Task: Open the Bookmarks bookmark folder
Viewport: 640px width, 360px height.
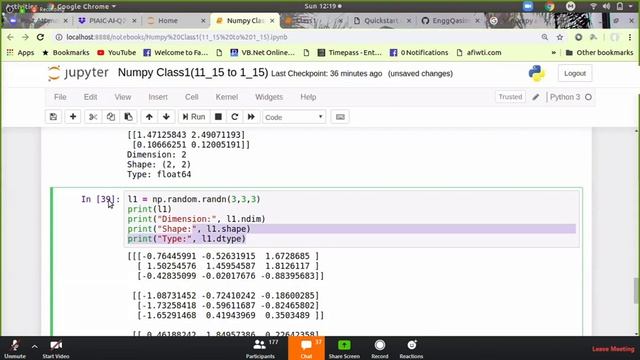Action: 66,53
